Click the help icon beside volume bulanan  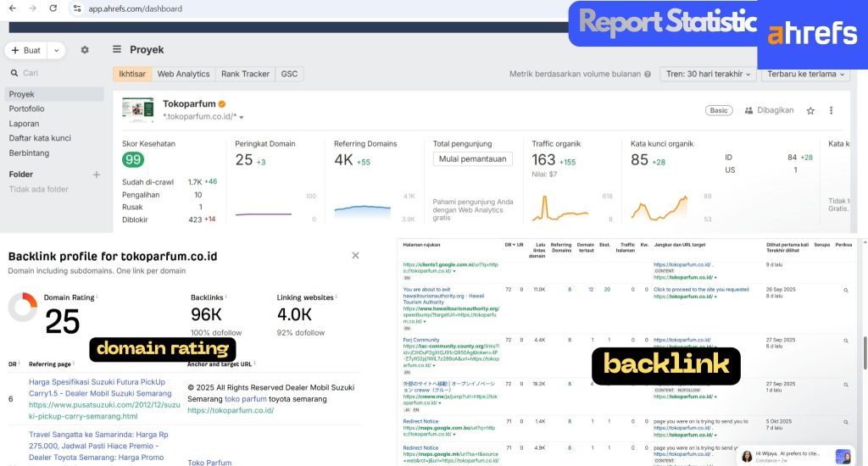pyautogui.click(x=648, y=75)
